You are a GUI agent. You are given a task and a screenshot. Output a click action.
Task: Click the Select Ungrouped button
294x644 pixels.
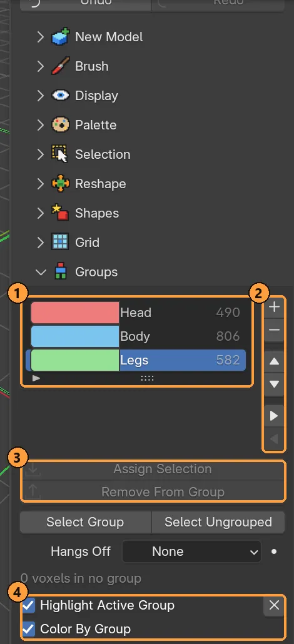click(218, 522)
